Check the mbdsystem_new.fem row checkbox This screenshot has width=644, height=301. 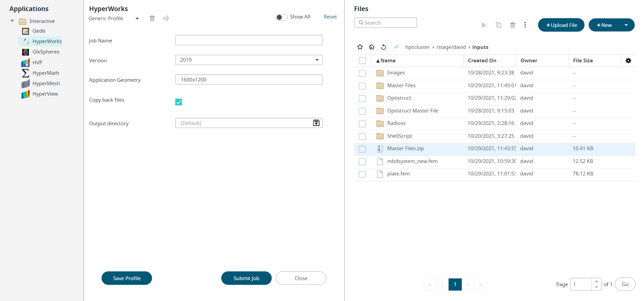362,162
